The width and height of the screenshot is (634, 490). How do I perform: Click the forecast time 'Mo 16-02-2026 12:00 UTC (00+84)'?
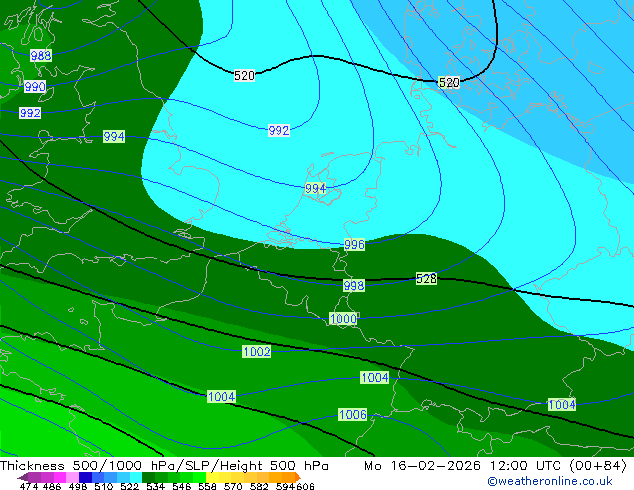click(495, 466)
